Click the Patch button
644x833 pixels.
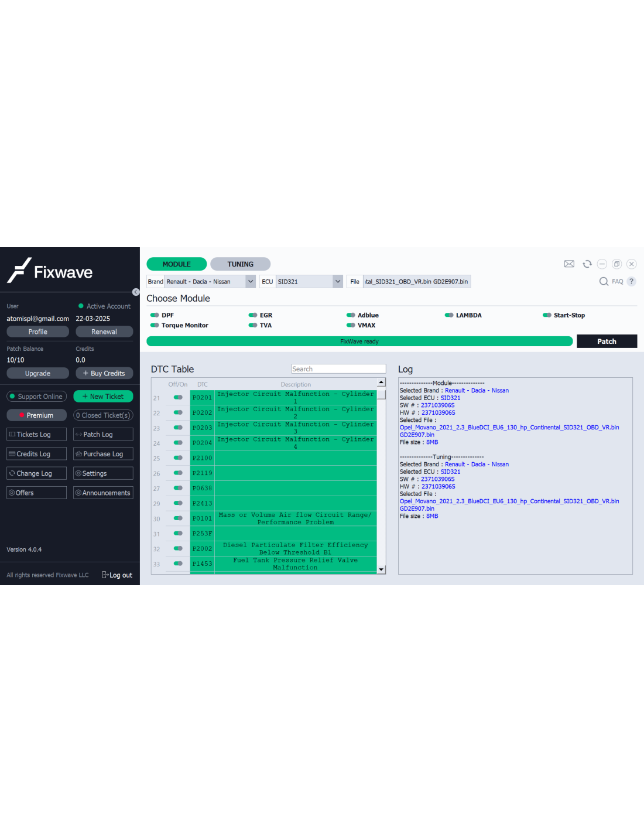607,342
